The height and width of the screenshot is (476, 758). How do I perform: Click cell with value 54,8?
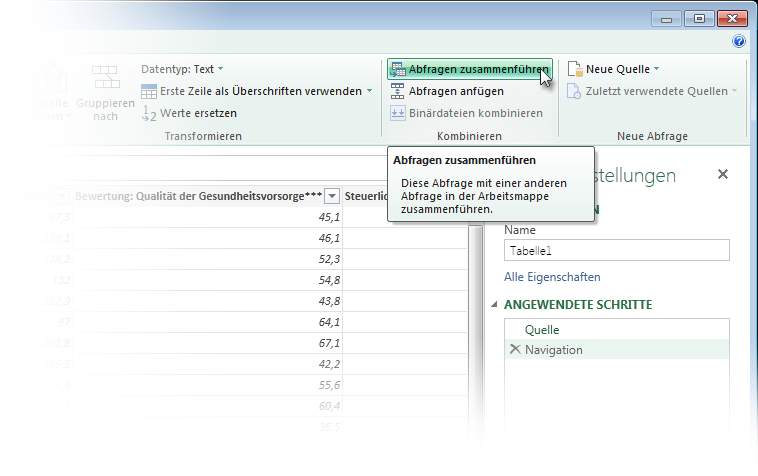207,280
